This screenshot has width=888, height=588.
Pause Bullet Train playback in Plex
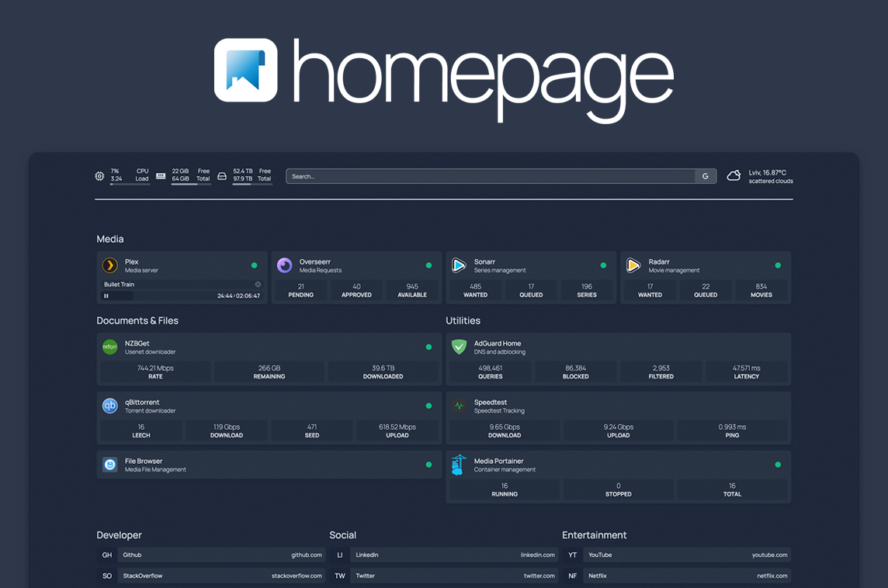(106, 296)
